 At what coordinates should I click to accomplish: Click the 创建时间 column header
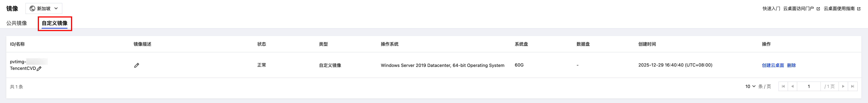click(x=647, y=44)
